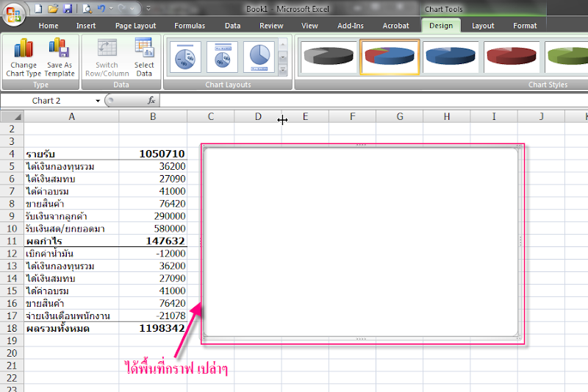Image resolution: width=588 pixels, height=392 pixels.
Task: Open the Formulas tab
Action: tap(190, 26)
